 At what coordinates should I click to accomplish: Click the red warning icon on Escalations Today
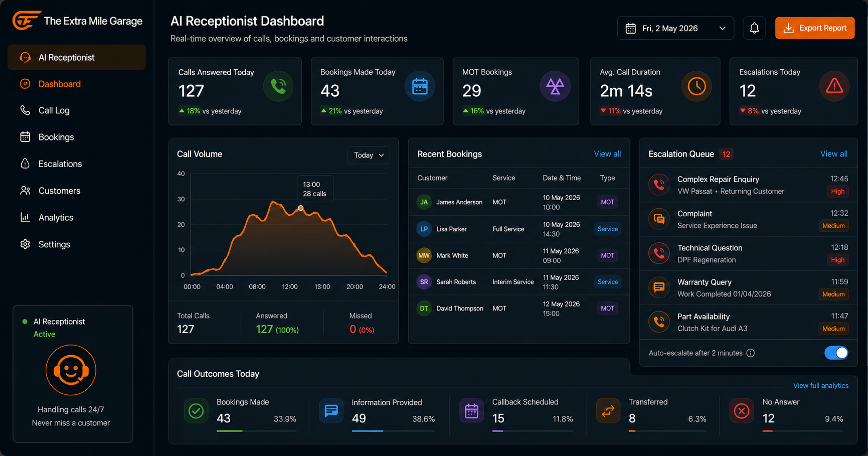(x=834, y=86)
